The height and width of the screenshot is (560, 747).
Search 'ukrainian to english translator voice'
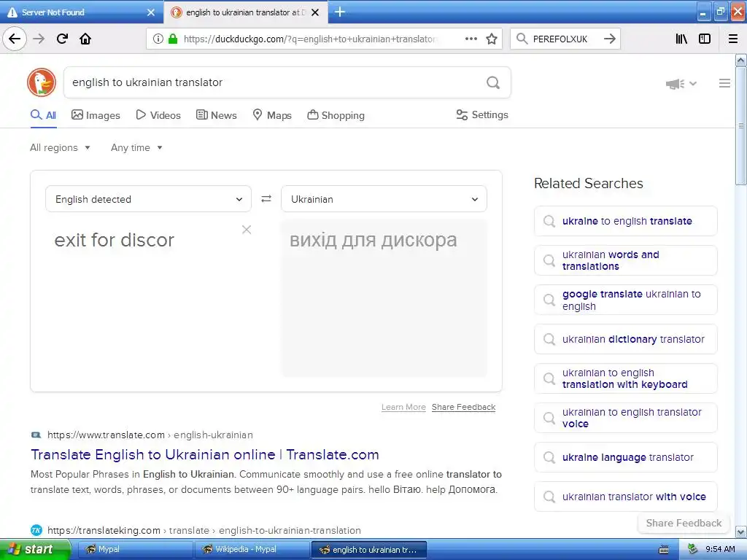point(625,418)
